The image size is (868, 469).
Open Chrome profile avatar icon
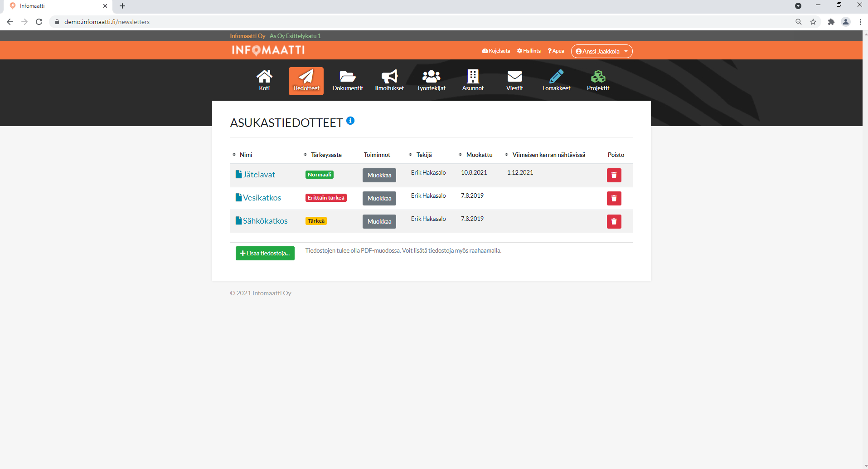pyautogui.click(x=846, y=22)
